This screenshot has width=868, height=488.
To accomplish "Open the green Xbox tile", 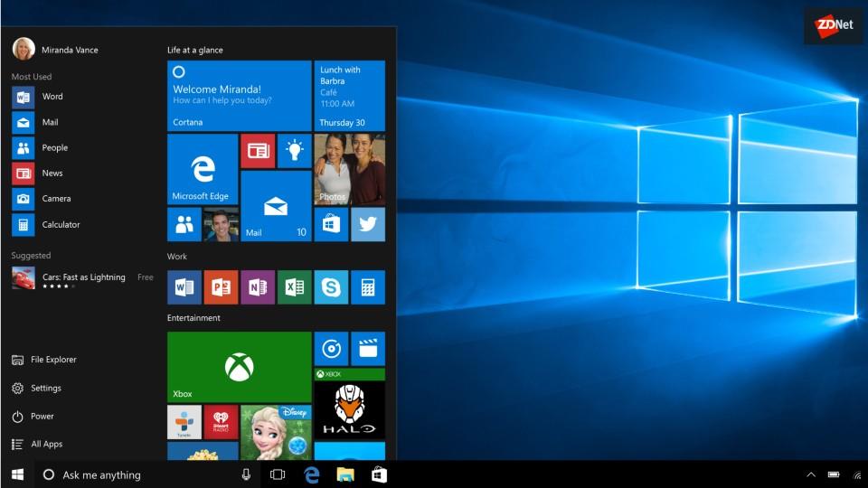I will 239,366.
